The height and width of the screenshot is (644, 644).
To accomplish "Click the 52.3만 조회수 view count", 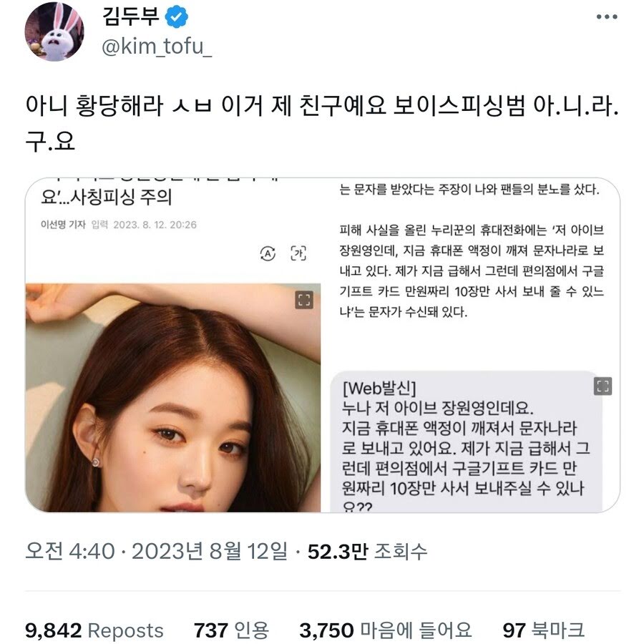I will pyautogui.click(x=367, y=552).
